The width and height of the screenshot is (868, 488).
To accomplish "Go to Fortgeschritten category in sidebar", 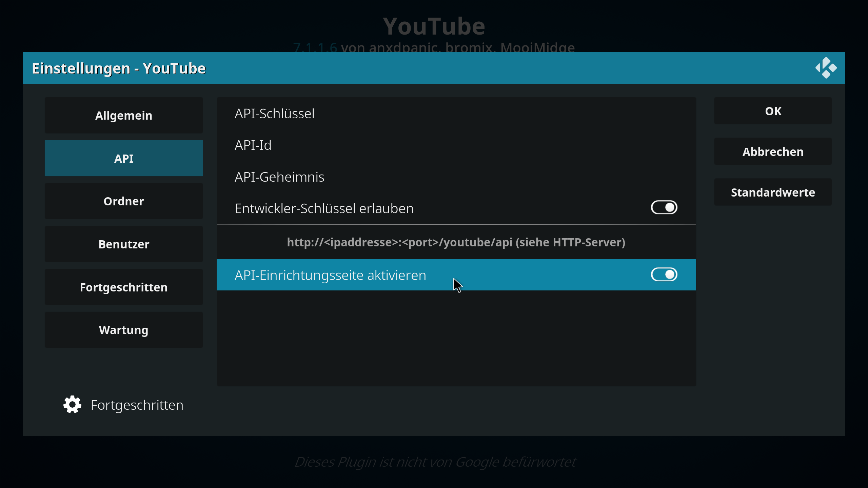I will point(124,287).
